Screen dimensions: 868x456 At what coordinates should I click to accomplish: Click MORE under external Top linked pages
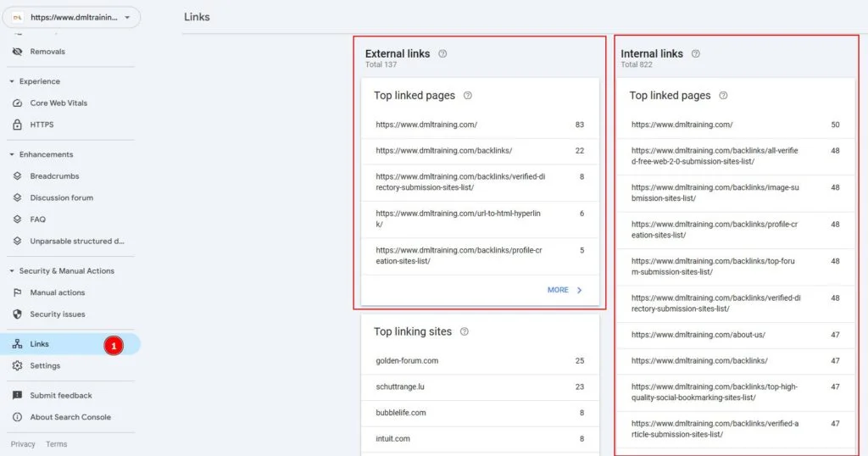[558, 290]
